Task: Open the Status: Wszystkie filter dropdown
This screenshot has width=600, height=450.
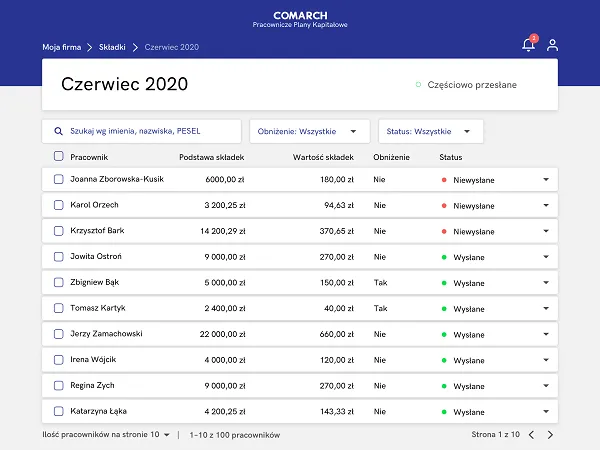Action: tap(430, 131)
